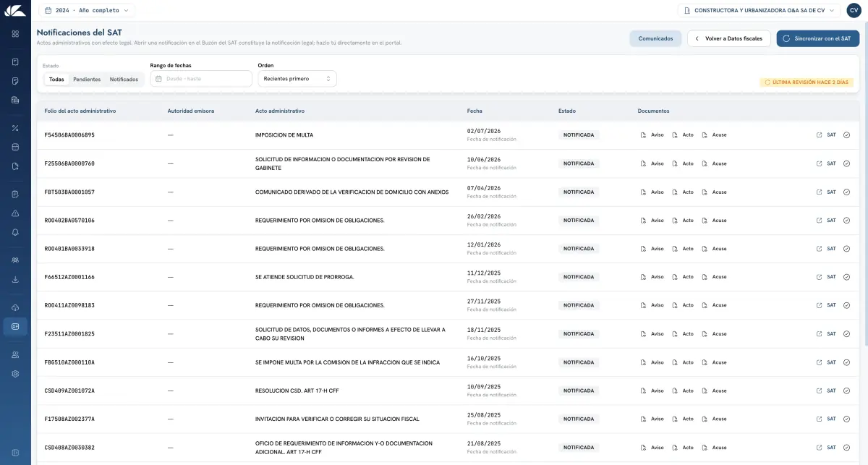Image resolution: width=868 pixels, height=465 pixels.
Task: Show all notifications with Todas tab
Action: (56, 80)
